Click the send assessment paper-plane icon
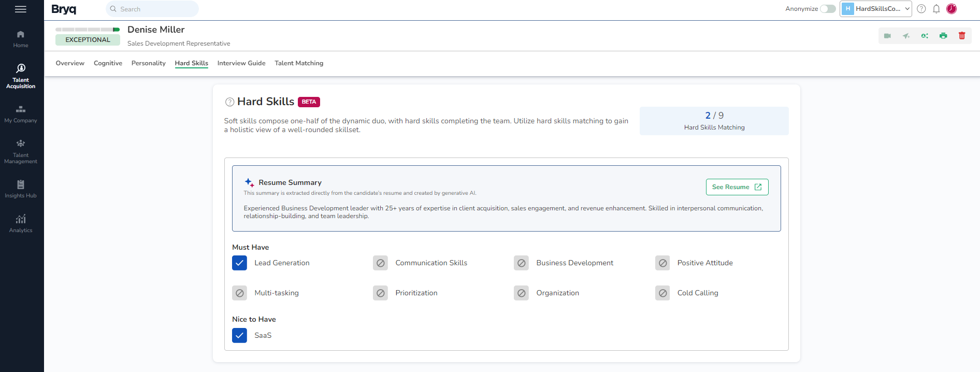The width and height of the screenshot is (980, 372). (906, 36)
